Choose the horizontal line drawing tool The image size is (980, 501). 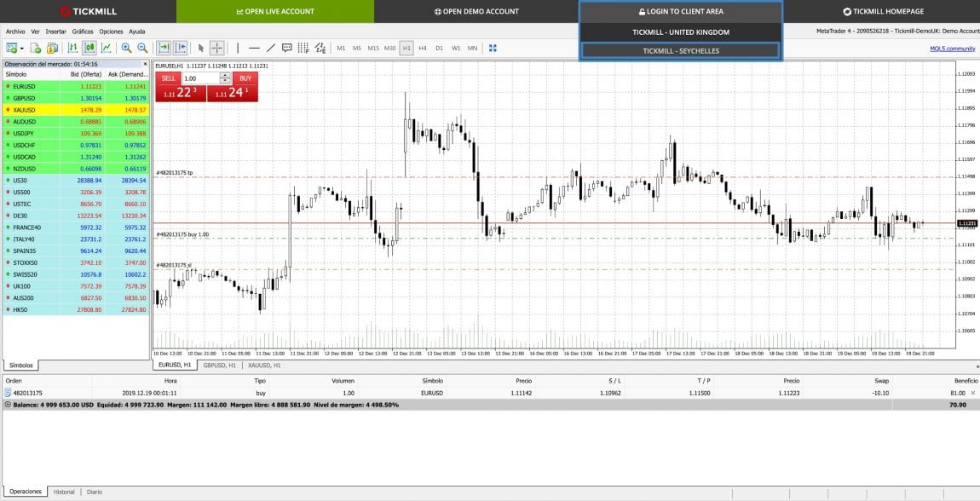(x=254, y=48)
